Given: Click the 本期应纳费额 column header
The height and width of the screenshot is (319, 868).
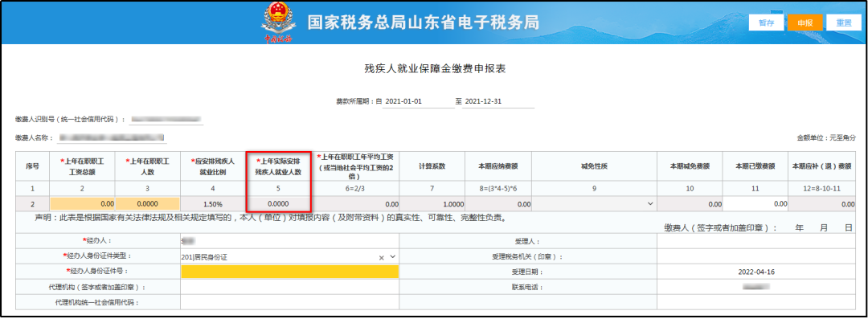Looking at the screenshot, I should tap(498, 166).
